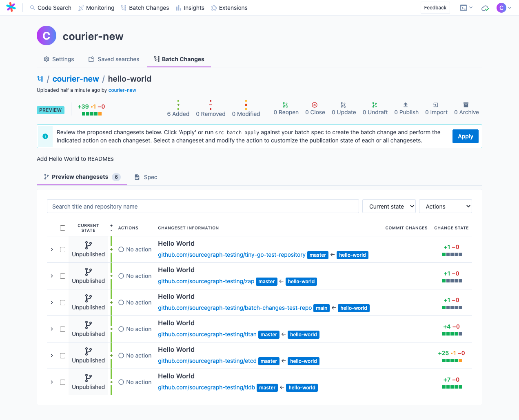Viewport: 519px width, 420px height.
Task: Open the Actions filter dropdown
Action: [x=445, y=207]
